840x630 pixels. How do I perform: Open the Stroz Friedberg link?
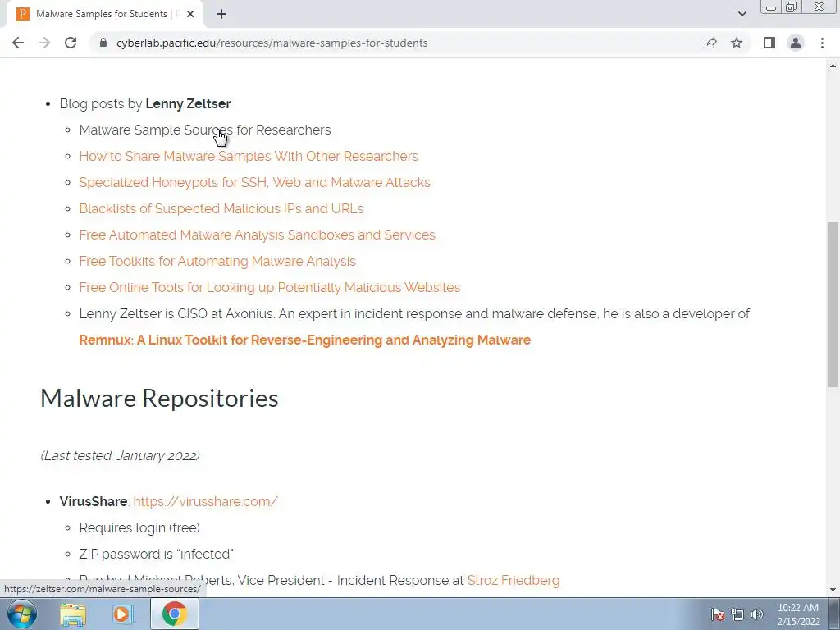514,580
